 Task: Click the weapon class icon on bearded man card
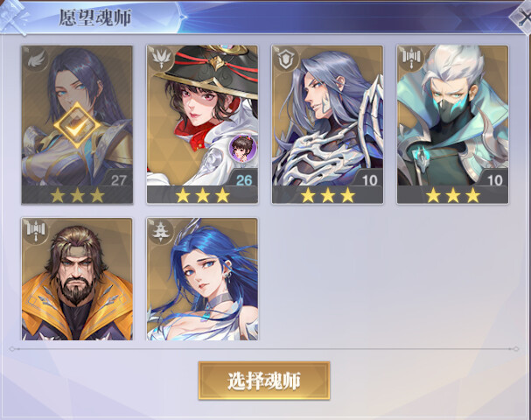tap(36, 232)
